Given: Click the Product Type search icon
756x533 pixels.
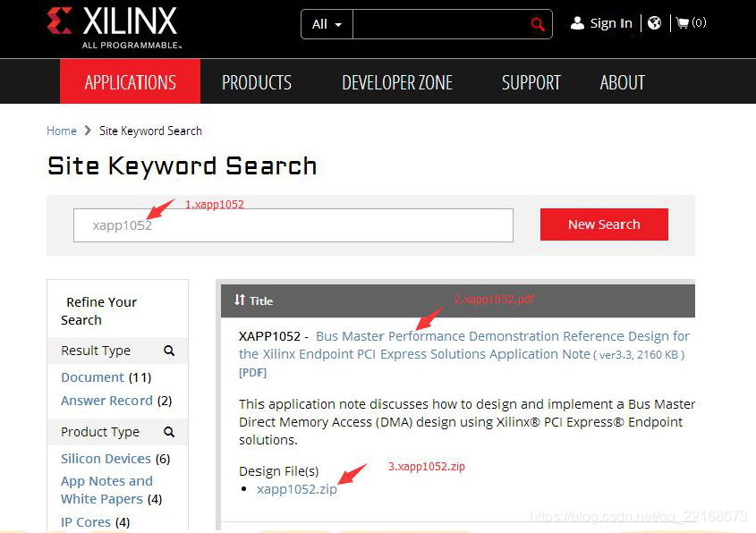Looking at the screenshot, I should 169,432.
